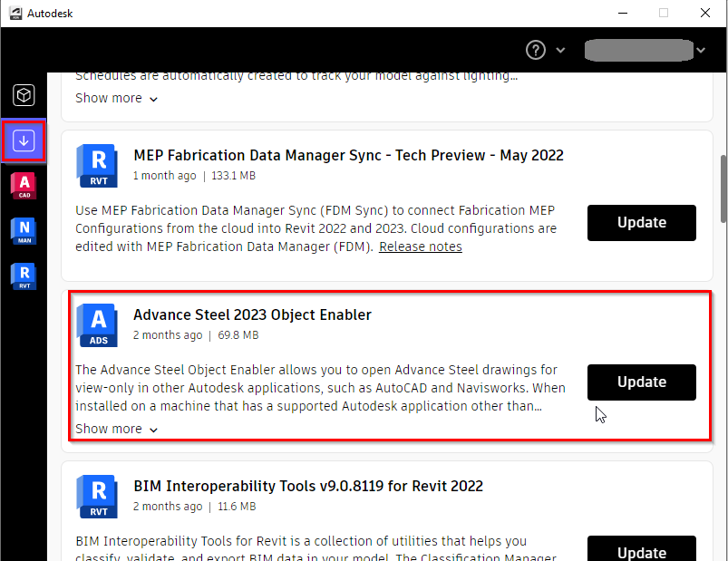This screenshot has width=728, height=561.
Task: Click title MEP Fabrication Data Manager Sync
Action: point(348,156)
